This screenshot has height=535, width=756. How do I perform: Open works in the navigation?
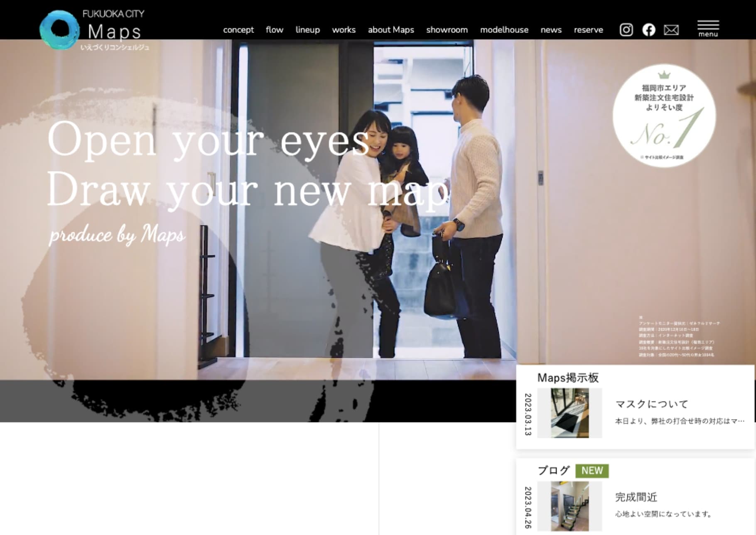[x=344, y=30]
